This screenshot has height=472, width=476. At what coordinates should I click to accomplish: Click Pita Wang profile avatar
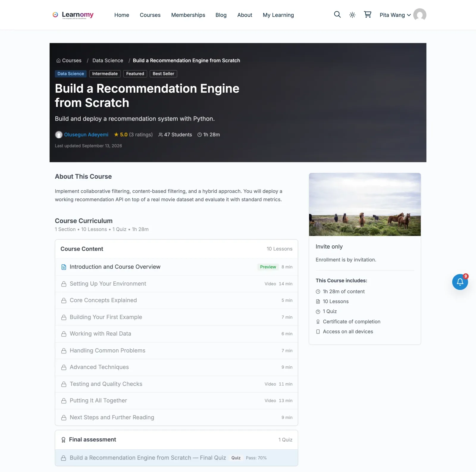tap(419, 15)
